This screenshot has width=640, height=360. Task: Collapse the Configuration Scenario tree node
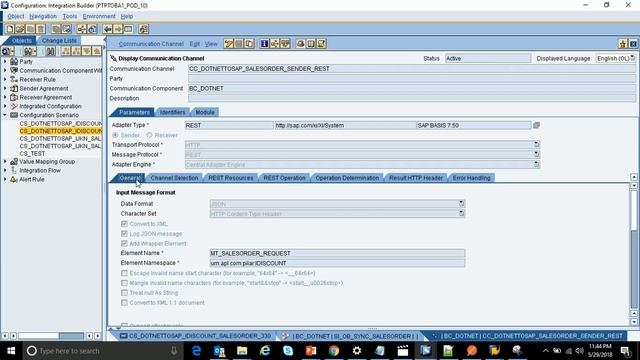[x=5, y=115]
